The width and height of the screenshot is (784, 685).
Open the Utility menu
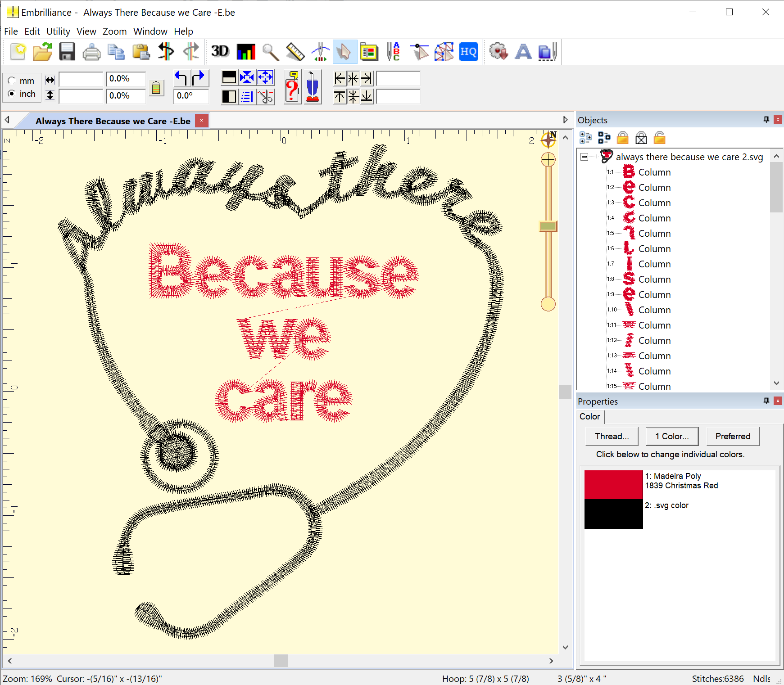(x=58, y=32)
